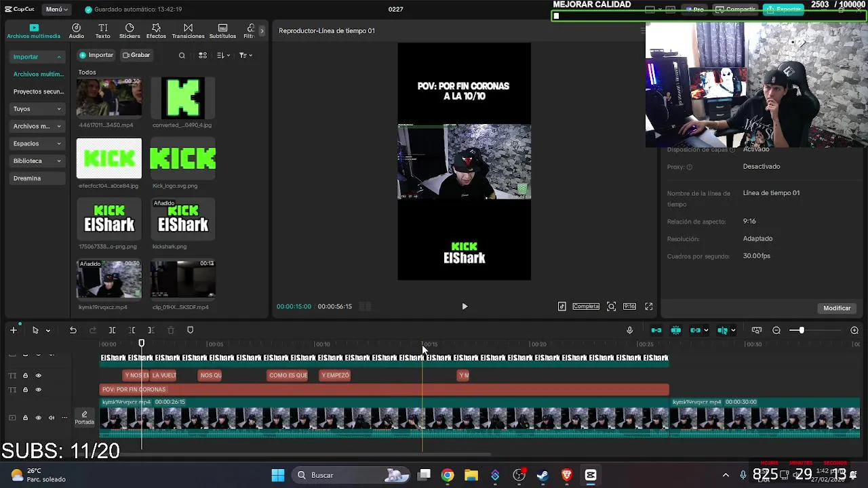
Task: Open the full-screen preview
Action: pos(648,306)
